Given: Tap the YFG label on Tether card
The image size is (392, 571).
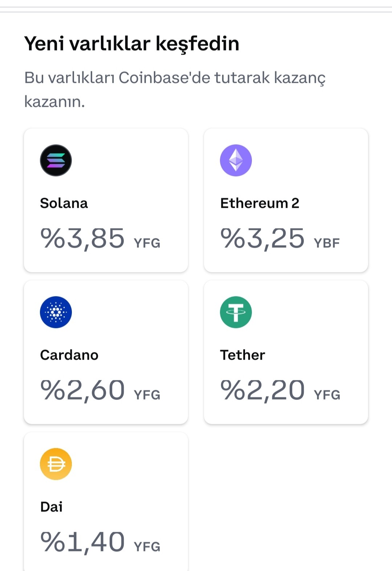Looking at the screenshot, I should click(327, 395).
